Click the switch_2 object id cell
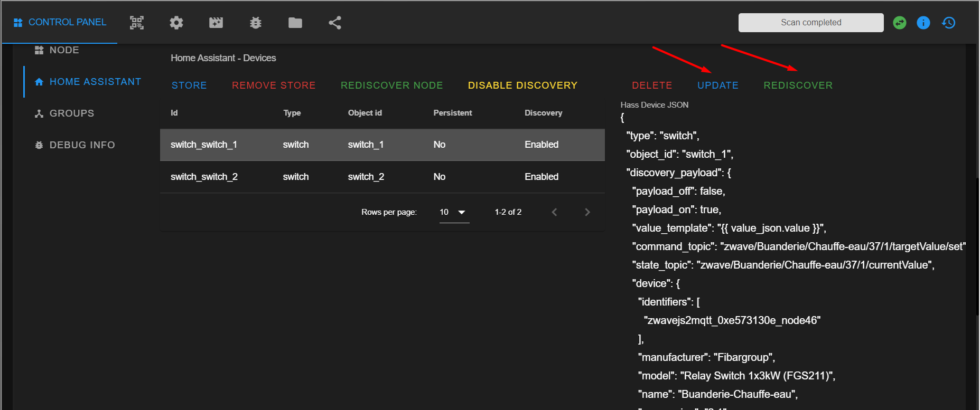Screen dimensions: 980x410 (366, 177)
